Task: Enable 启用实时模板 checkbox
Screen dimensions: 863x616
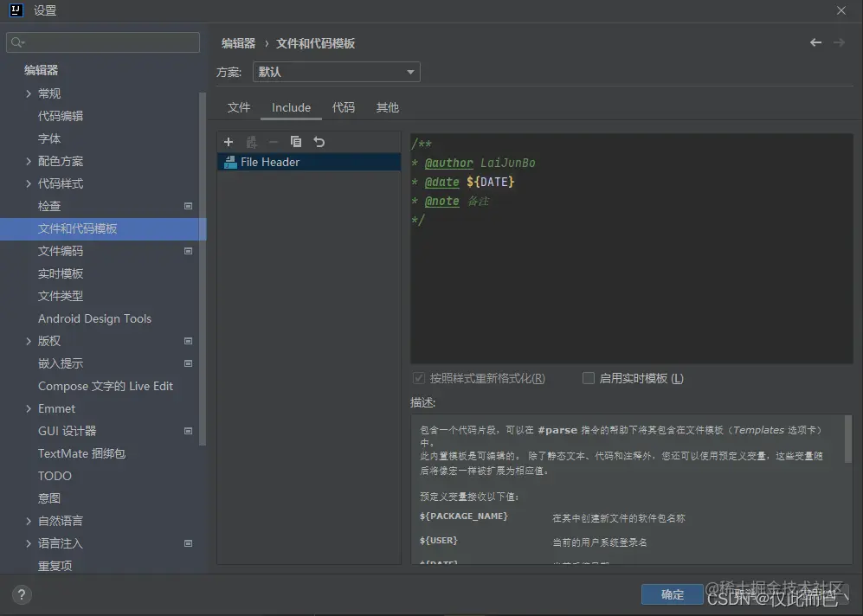Action: [589, 378]
